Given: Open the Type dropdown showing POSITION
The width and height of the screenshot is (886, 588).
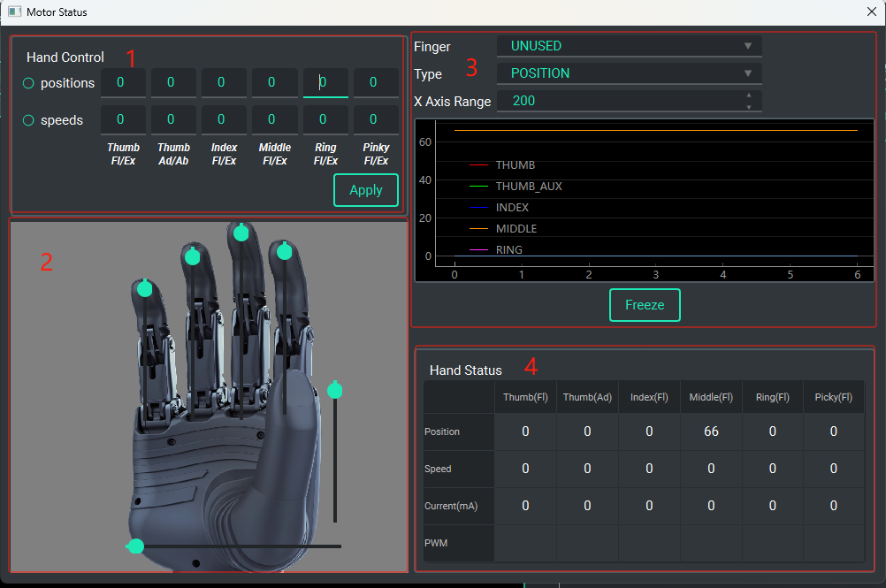Looking at the screenshot, I should pyautogui.click(x=629, y=73).
